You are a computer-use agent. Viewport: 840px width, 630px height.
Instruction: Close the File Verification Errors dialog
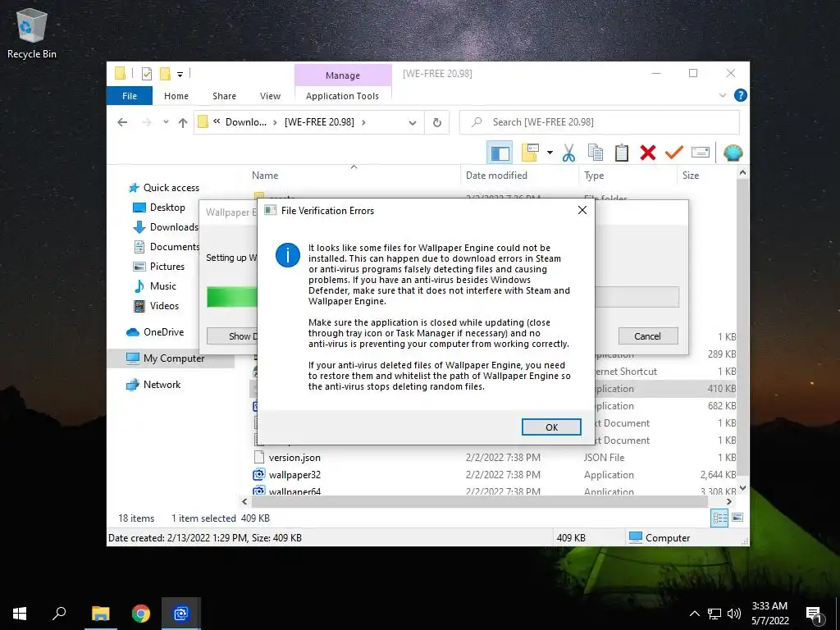pyautogui.click(x=582, y=211)
